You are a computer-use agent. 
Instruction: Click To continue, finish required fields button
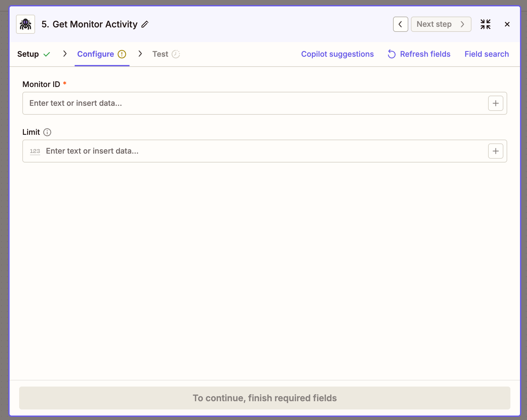click(x=265, y=398)
